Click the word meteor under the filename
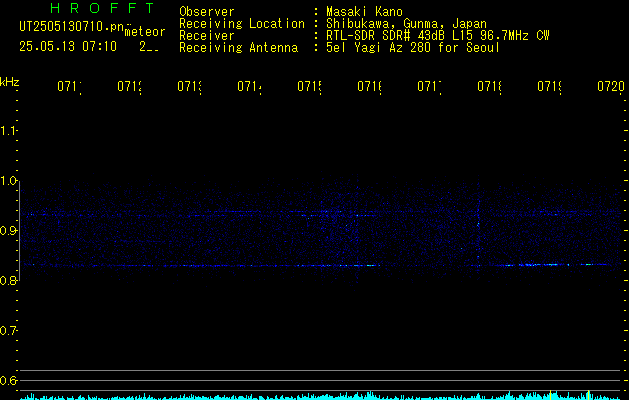The image size is (629, 400). 145,31
